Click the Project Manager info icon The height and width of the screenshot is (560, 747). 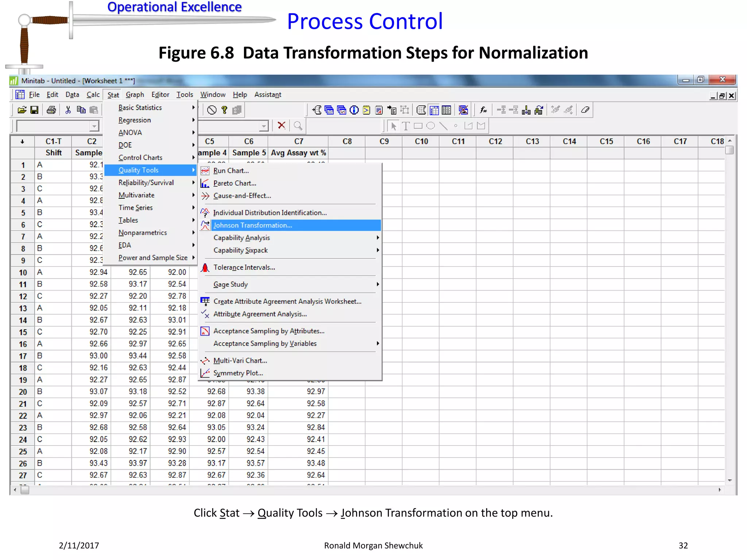tap(354, 110)
